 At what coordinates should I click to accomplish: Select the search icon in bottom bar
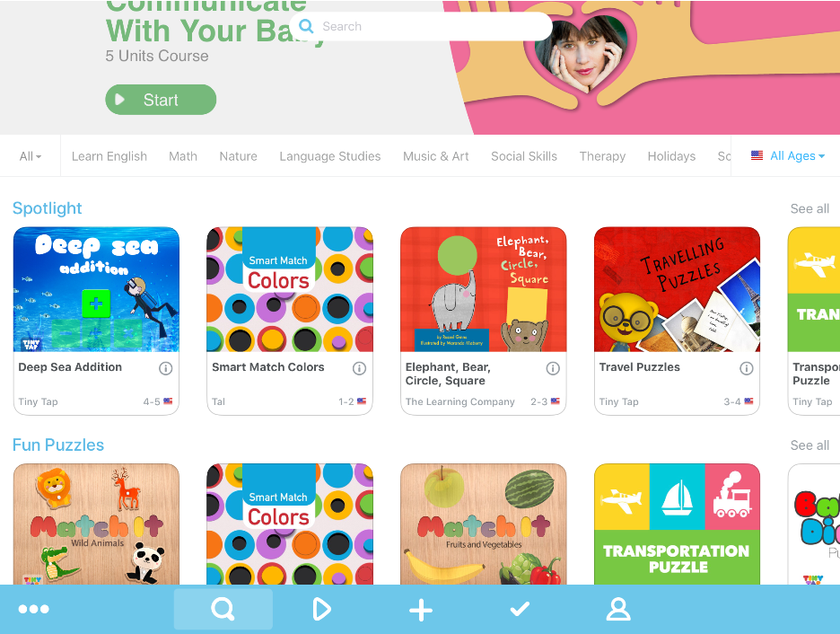(223, 609)
